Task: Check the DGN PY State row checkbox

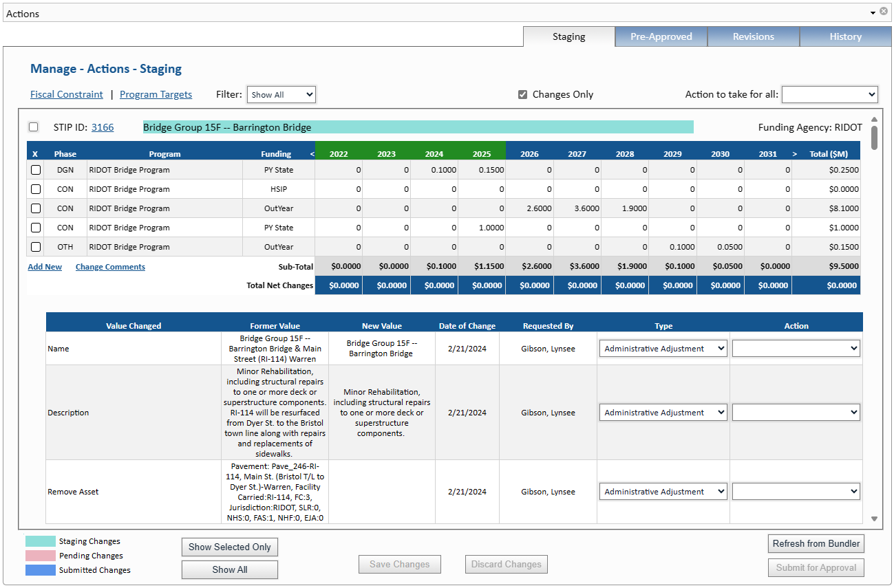Action: [36, 170]
